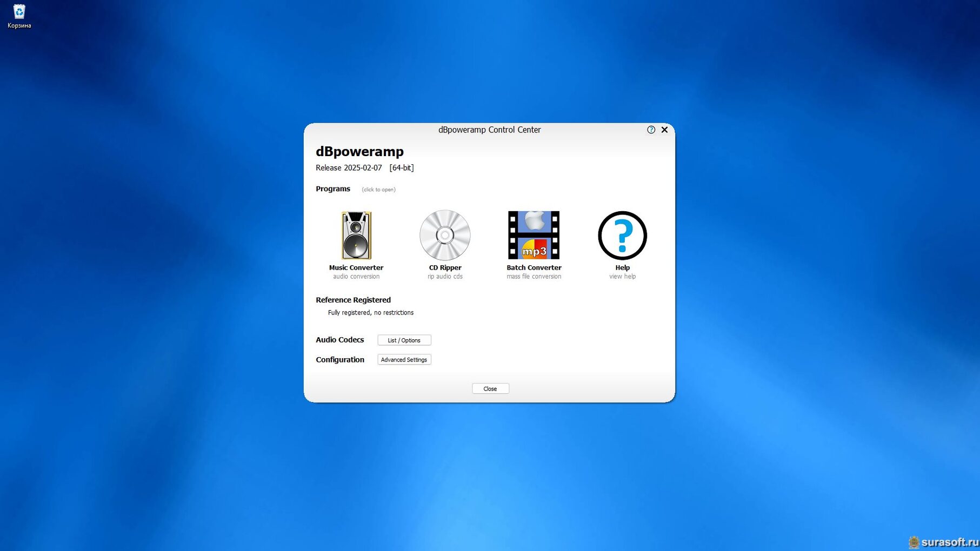Click the "Music Converter" label

click(356, 268)
